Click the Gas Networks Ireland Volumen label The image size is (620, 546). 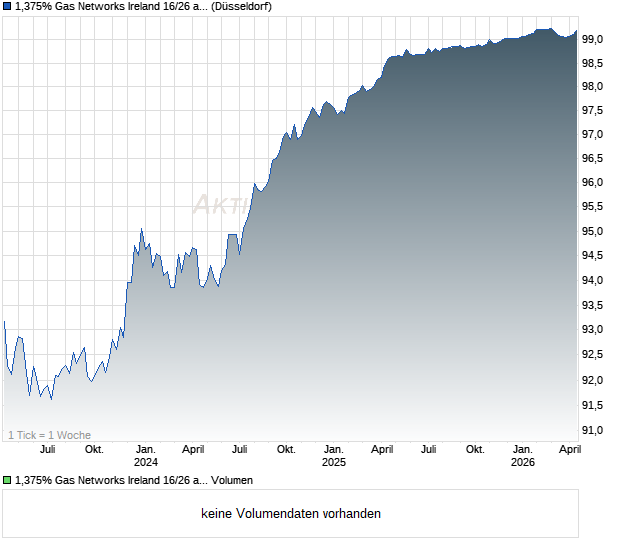141,480
